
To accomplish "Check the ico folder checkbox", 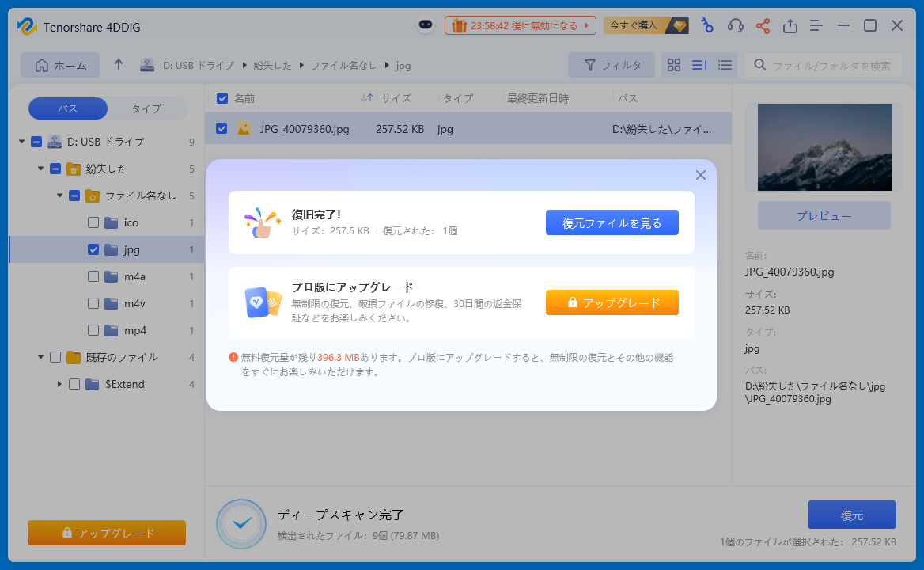I will click(x=93, y=222).
